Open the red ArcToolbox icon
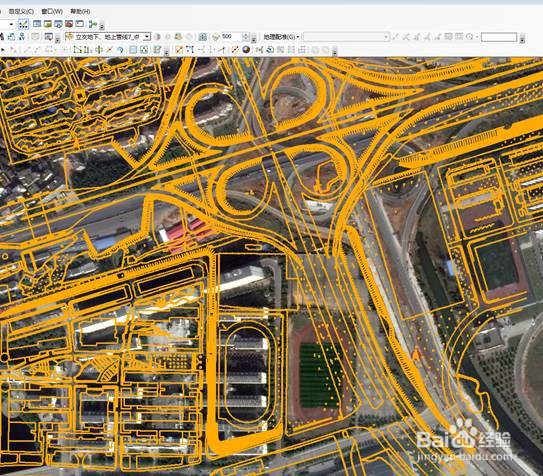Screen dimensions: 543x476 point(69,24)
